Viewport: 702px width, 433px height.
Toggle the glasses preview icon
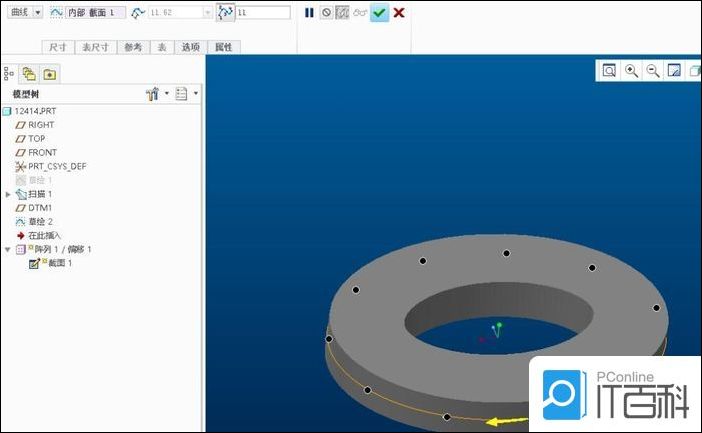(x=360, y=13)
